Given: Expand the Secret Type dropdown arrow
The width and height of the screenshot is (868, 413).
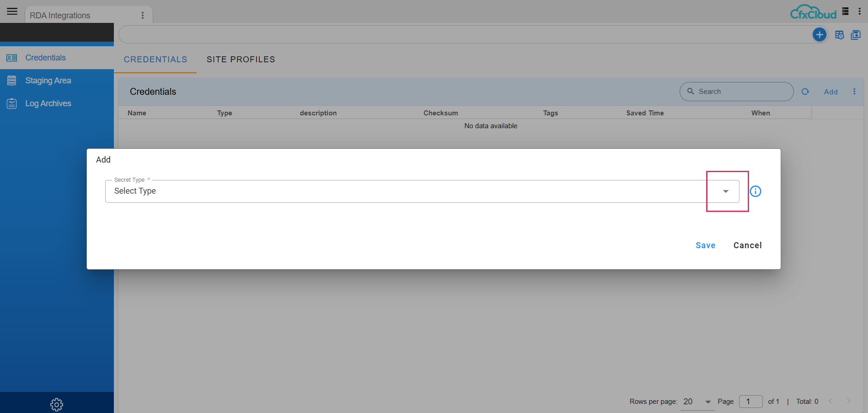Looking at the screenshot, I should click(726, 191).
